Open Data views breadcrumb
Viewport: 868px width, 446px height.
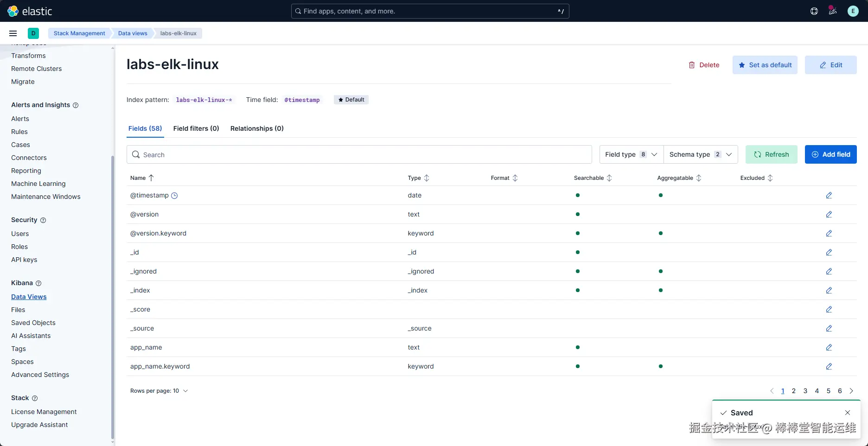[133, 33]
